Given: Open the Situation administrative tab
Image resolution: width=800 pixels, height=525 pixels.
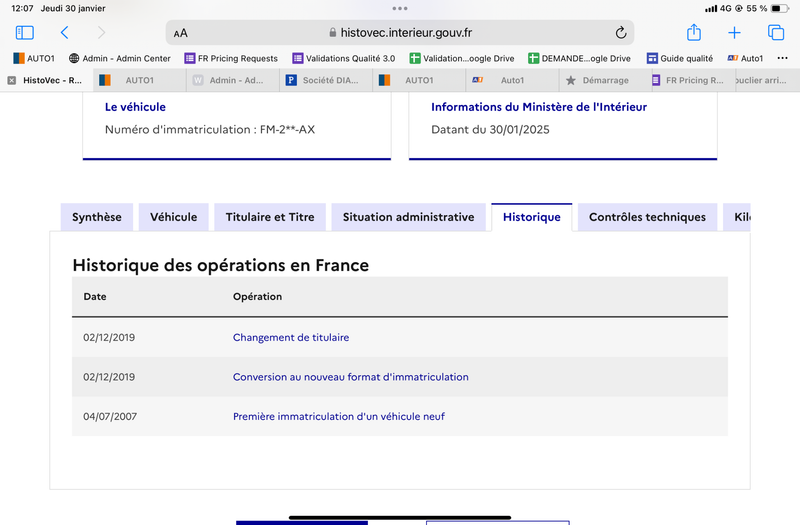Looking at the screenshot, I should click(x=408, y=217).
